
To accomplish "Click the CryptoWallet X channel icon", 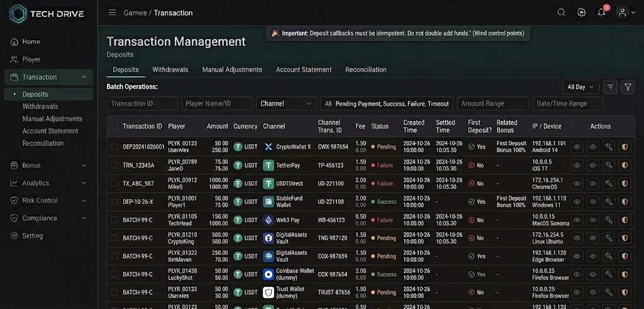I will (268, 147).
